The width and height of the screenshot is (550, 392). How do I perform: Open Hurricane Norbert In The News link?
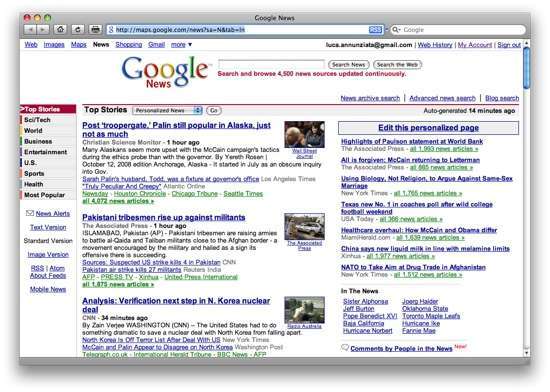[368, 331]
